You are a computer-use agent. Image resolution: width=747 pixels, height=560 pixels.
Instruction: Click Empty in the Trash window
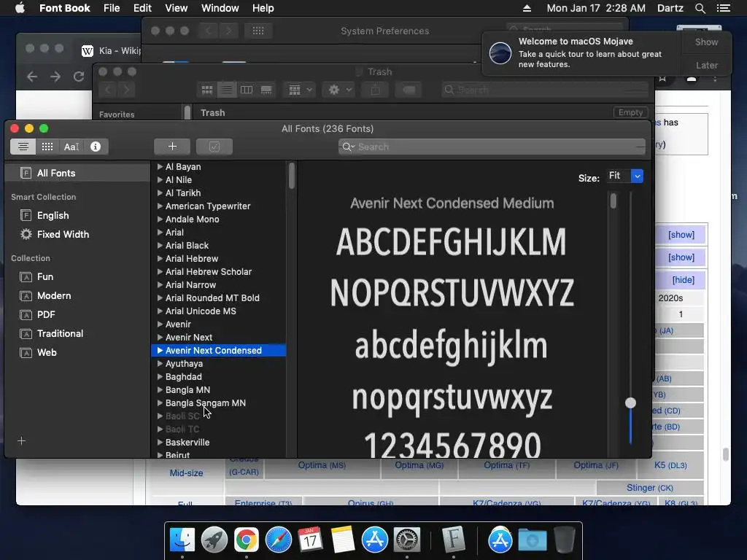pyautogui.click(x=630, y=112)
